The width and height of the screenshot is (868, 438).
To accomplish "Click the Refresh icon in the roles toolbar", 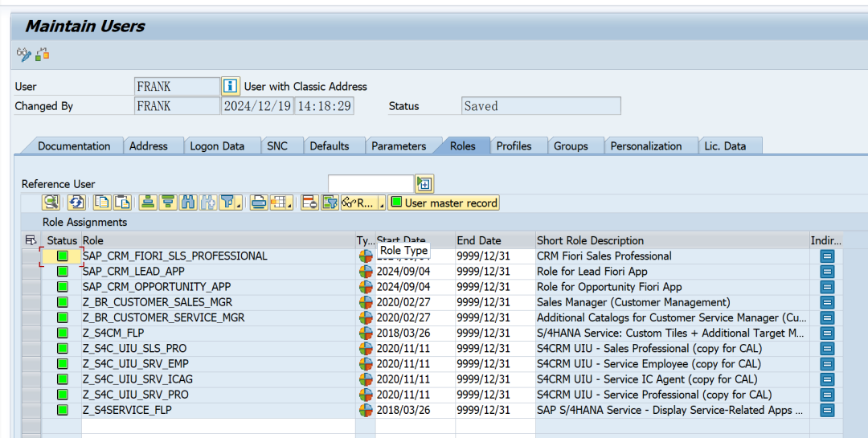I will tap(76, 203).
